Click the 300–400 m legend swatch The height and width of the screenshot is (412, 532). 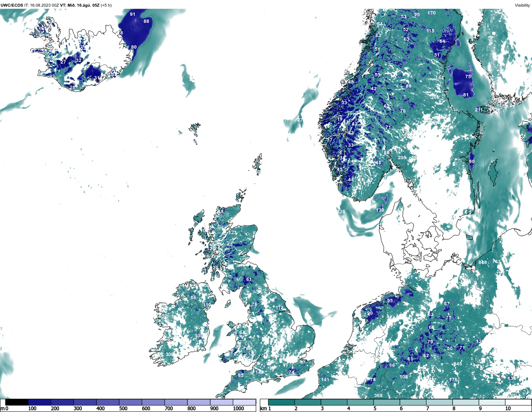pyautogui.click(x=85, y=402)
